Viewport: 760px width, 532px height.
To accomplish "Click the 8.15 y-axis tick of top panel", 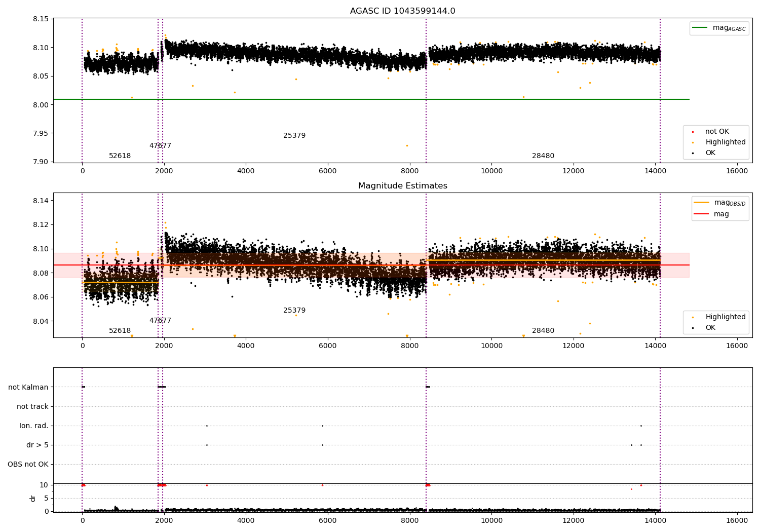I will click(41, 19).
